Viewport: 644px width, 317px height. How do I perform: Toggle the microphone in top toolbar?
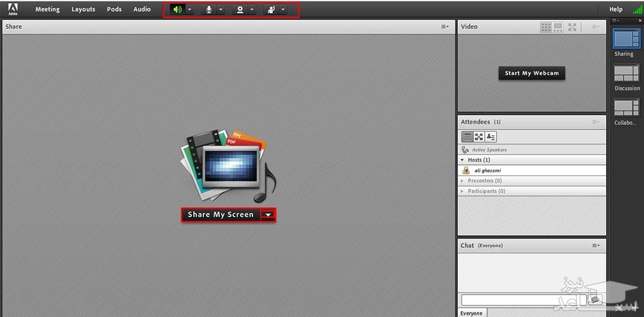[209, 10]
